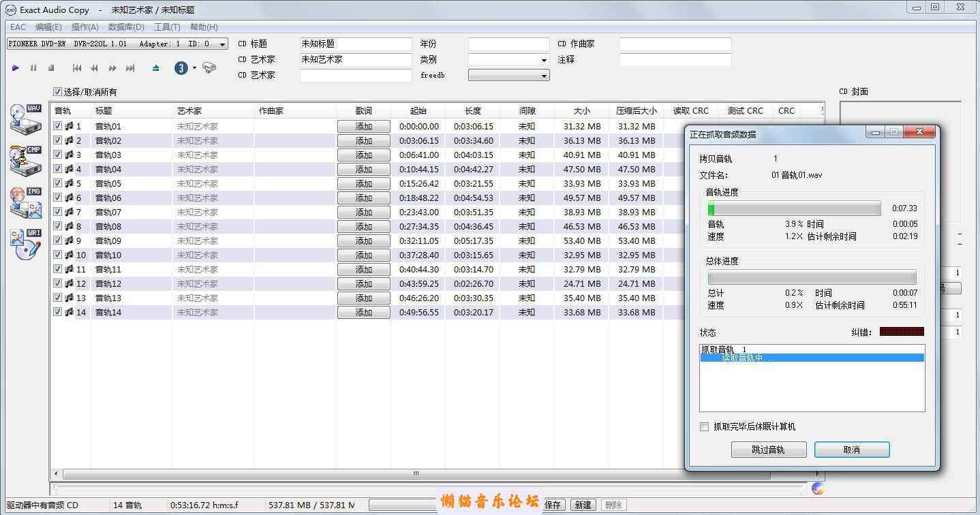The width and height of the screenshot is (980, 515).
Task: Click the Stop button in the transport bar
Action: tap(51, 68)
